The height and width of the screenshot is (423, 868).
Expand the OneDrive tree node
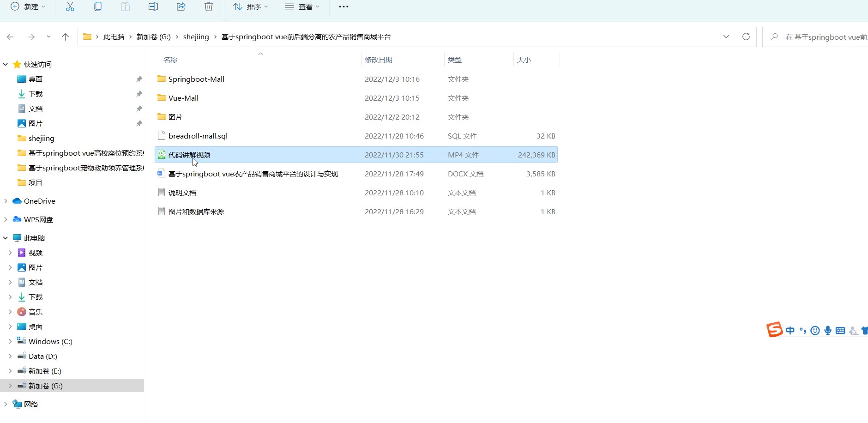coord(6,201)
